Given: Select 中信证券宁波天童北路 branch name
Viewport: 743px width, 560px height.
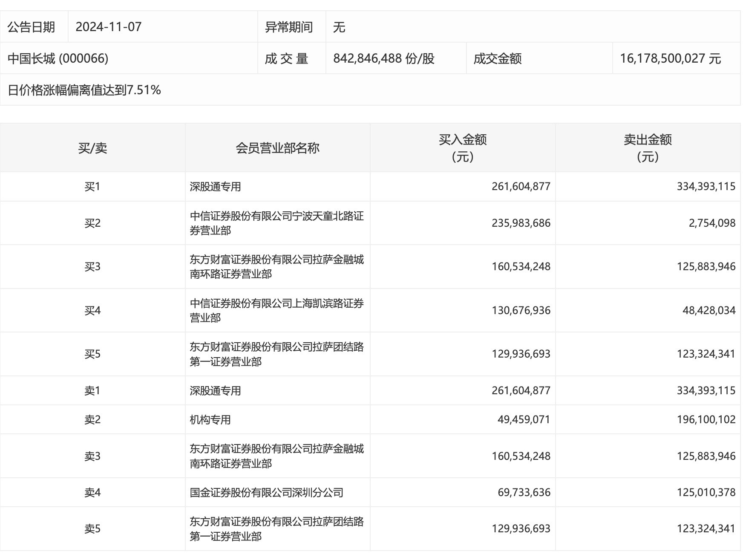Looking at the screenshot, I should (x=277, y=223).
